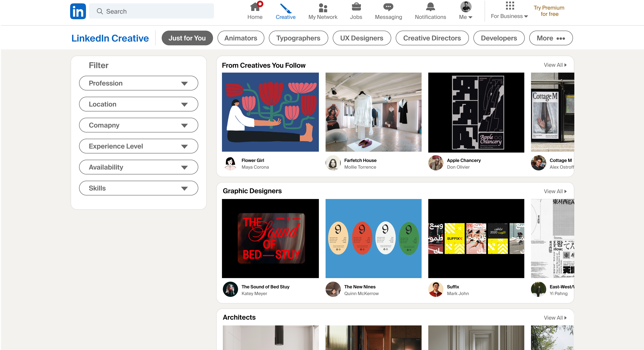Click the name Quinn McKerrow
This screenshot has height=350, width=644.
click(x=361, y=294)
